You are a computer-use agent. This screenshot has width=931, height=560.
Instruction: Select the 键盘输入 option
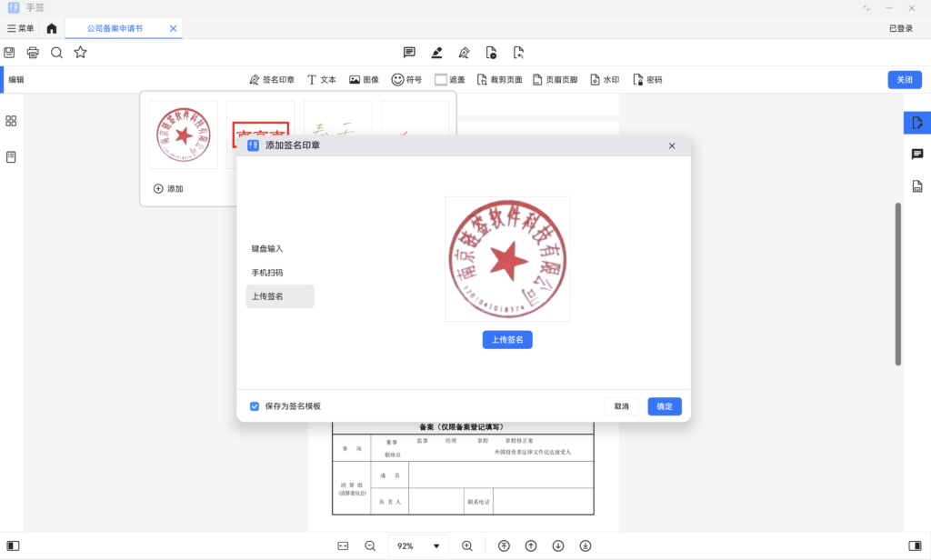[x=267, y=248]
